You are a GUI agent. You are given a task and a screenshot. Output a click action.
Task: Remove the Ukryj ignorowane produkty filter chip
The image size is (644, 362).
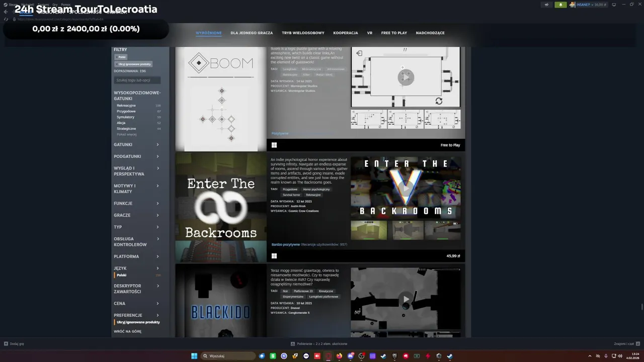(x=134, y=64)
